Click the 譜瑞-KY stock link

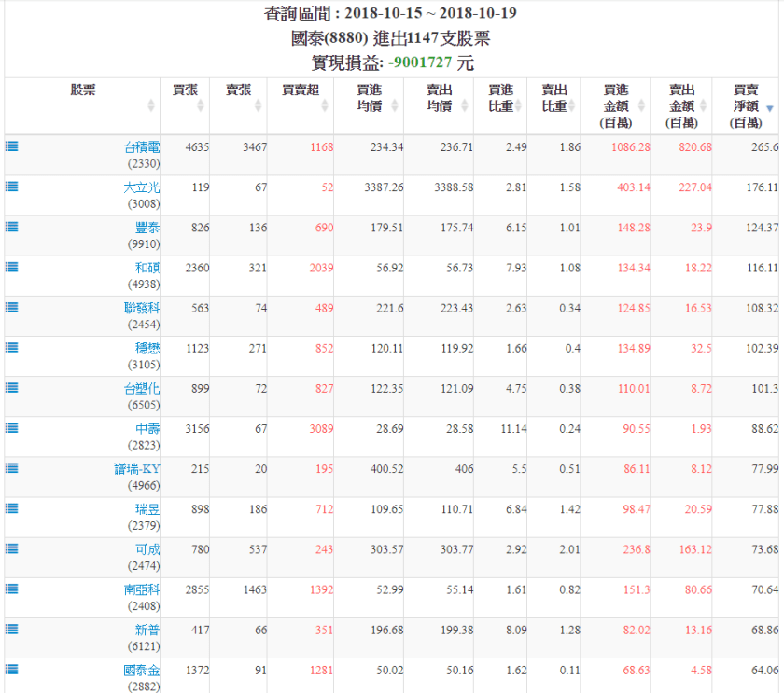(x=136, y=468)
